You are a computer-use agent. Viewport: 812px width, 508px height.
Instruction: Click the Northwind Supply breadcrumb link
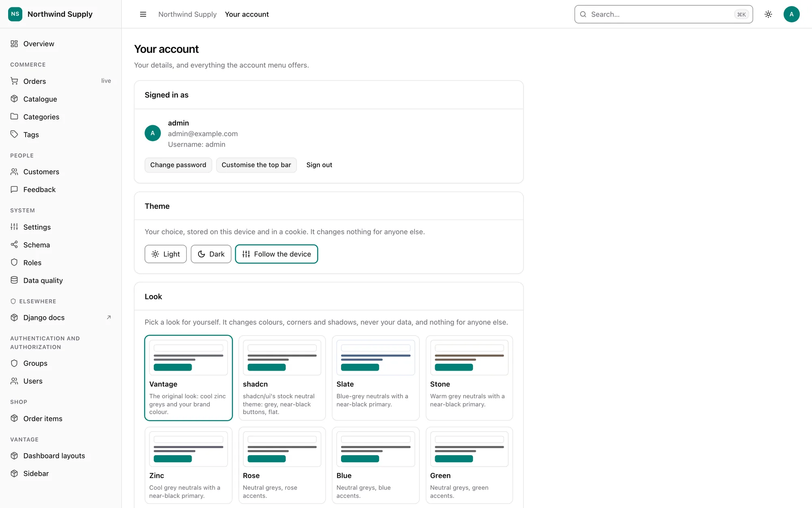click(188, 14)
